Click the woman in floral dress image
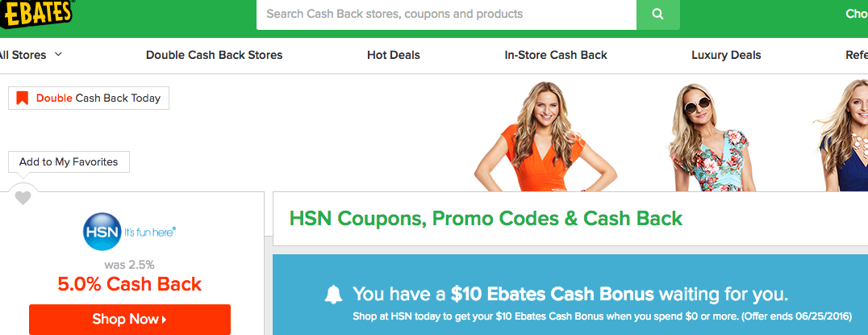Image resolution: width=868 pixels, height=335 pixels. [x=710, y=138]
